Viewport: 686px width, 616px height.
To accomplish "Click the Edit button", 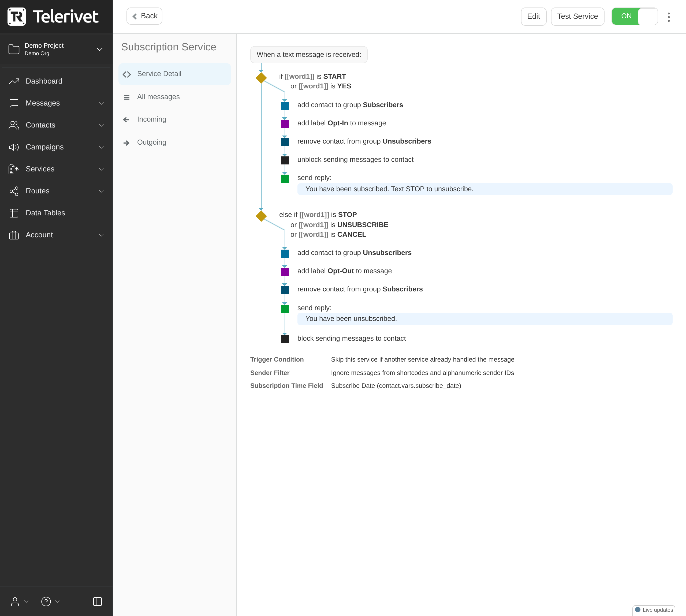I will (534, 17).
